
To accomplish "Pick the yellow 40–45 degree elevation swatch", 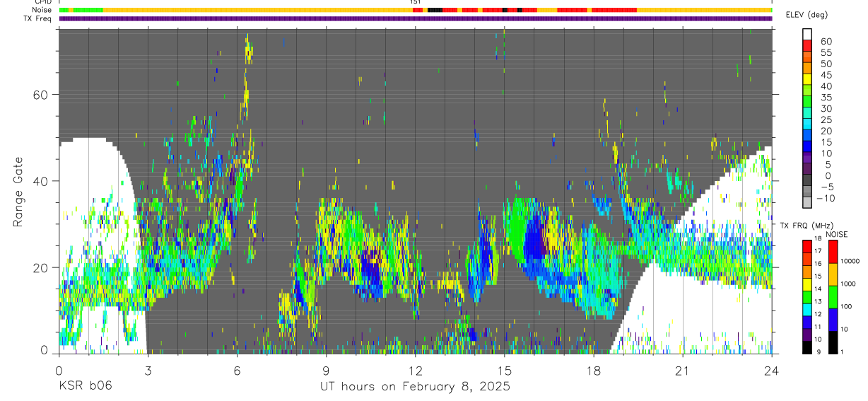I will click(807, 79).
